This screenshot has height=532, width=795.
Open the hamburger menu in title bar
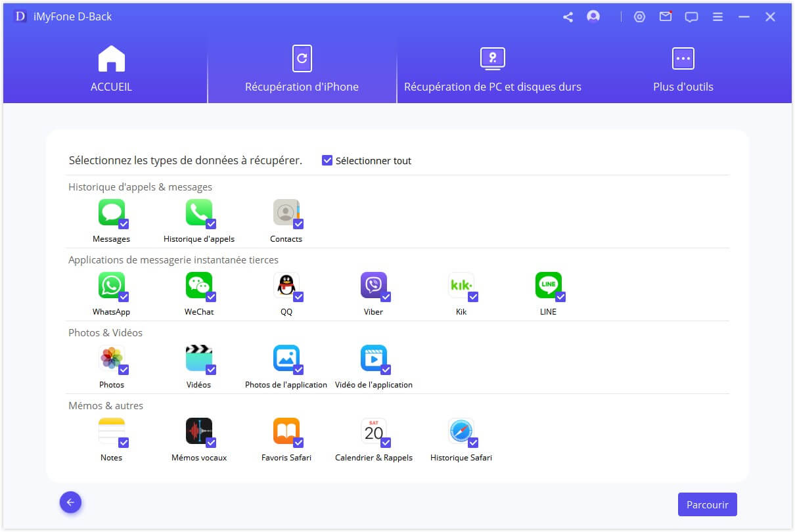coord(717,17)
